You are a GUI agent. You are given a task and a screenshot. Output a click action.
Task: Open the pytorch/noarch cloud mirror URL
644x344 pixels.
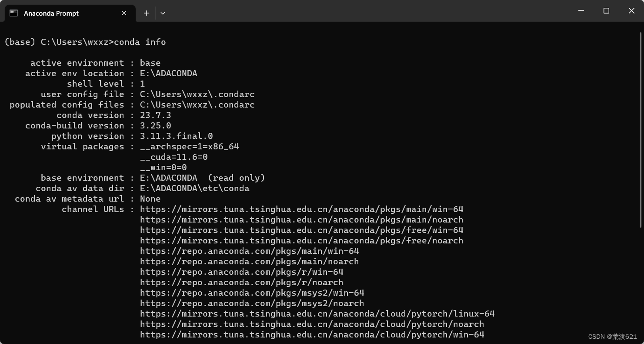coord(312,324)
